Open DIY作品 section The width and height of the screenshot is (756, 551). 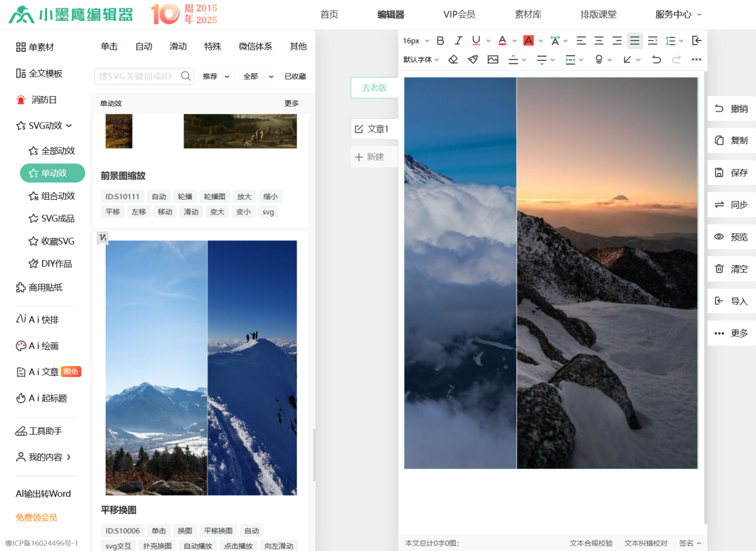point(50,264)
